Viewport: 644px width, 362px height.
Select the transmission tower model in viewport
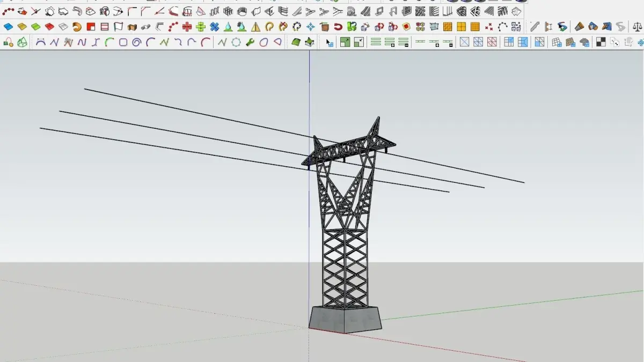coord(345,225)
